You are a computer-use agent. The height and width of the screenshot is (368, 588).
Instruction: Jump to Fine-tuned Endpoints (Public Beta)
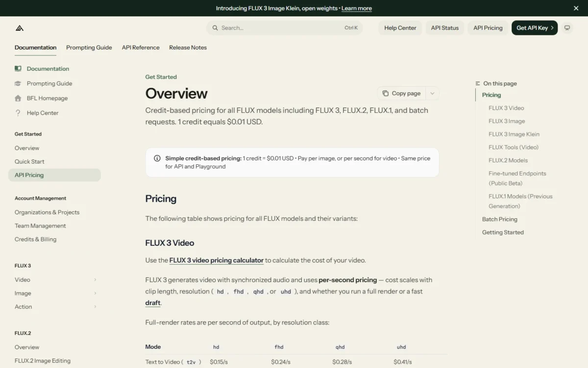tap(517, 178)
